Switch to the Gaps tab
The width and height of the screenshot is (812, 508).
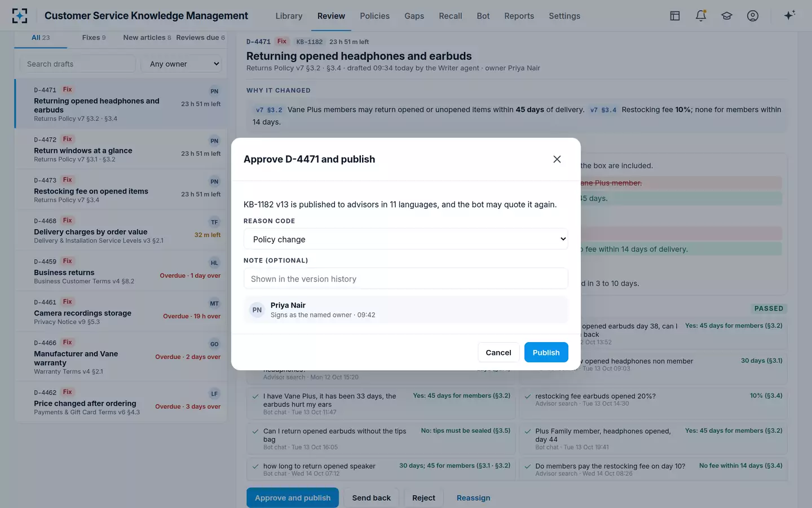(x=414, y=16)
